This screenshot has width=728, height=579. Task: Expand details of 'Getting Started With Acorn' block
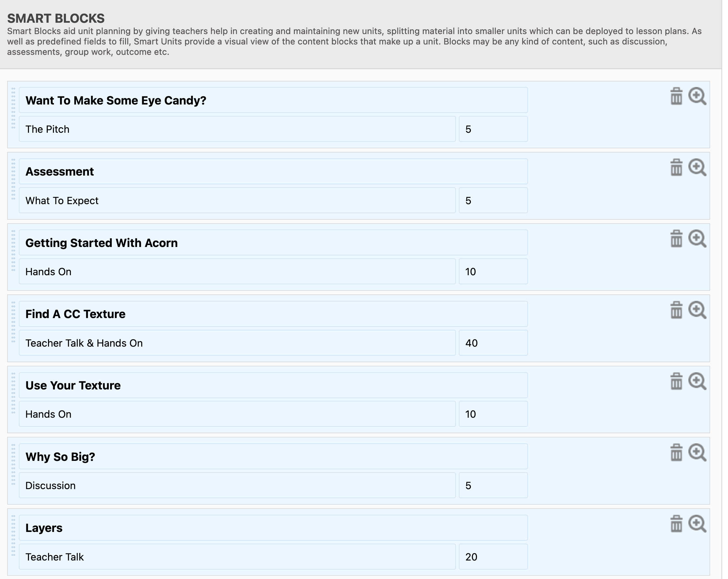click(x=697, y=239)
